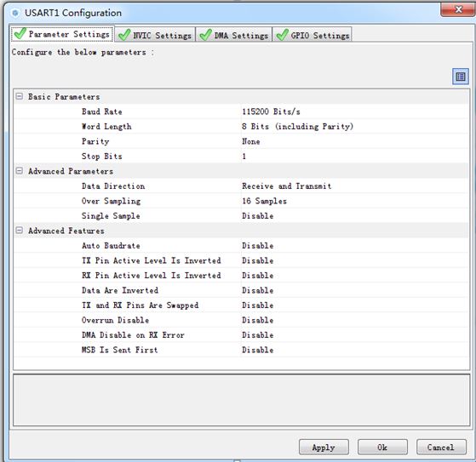
Task: Click the Basic Parameters heading text
Action: pos(64,96)
